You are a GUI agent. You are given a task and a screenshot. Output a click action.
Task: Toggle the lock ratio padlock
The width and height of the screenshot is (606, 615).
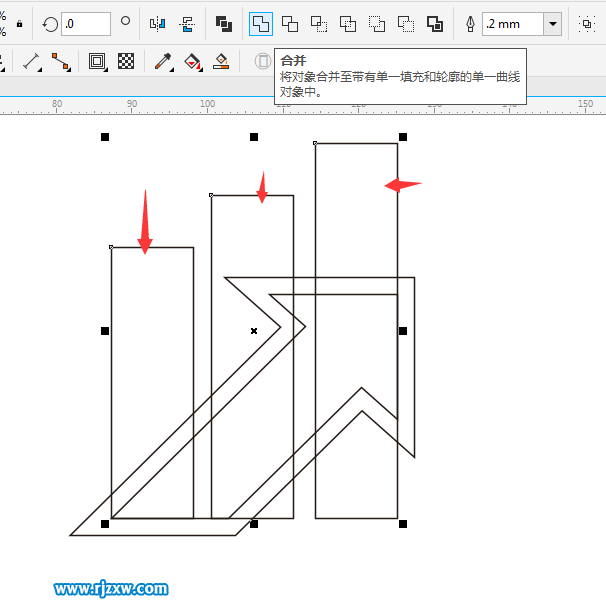pos(20,23)
